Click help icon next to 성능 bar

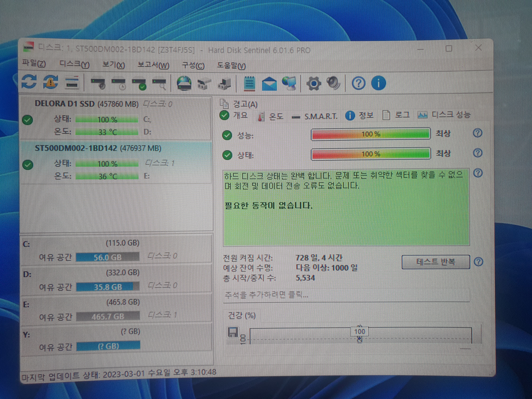coord(478,133)
